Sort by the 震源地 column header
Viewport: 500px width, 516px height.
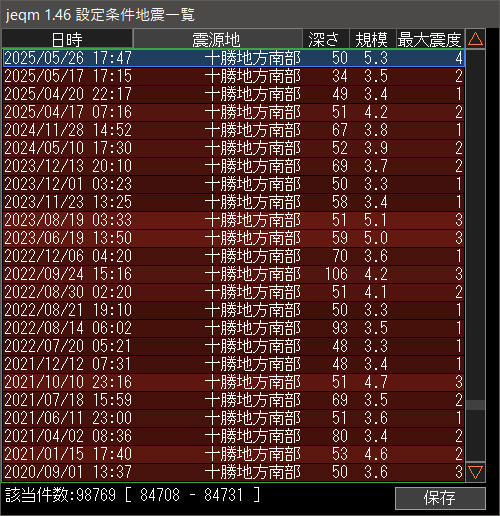tap(217, 39)
